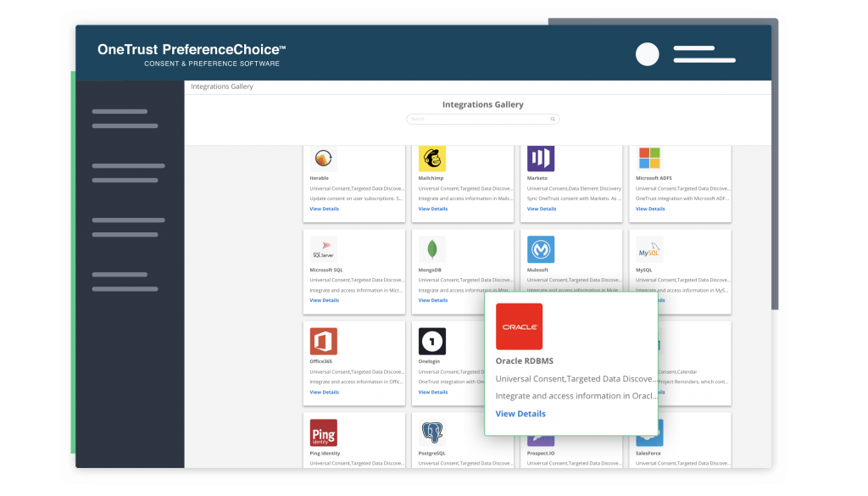Image resolution: width=868 pixels, height=496 pixels.
Task: Open View Details for Onelogin
Action: [x=433, y=392]
